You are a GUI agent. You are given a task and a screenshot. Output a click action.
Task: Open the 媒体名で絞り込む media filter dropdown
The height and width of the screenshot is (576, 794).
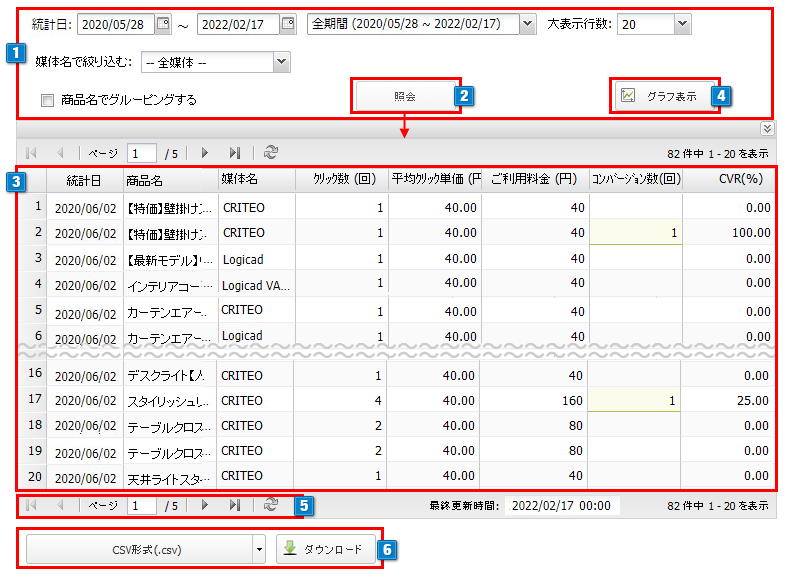pyautogui.click(x=281, y=63)
